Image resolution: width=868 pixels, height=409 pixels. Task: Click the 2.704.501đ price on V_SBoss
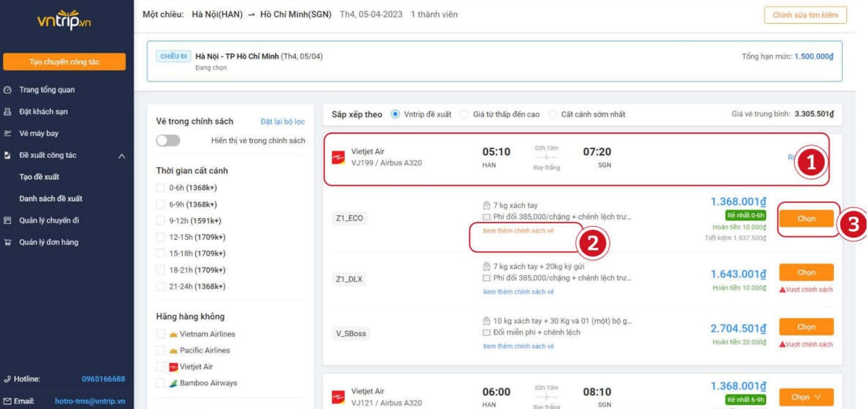pyautogui.click(x=738, y=329)
